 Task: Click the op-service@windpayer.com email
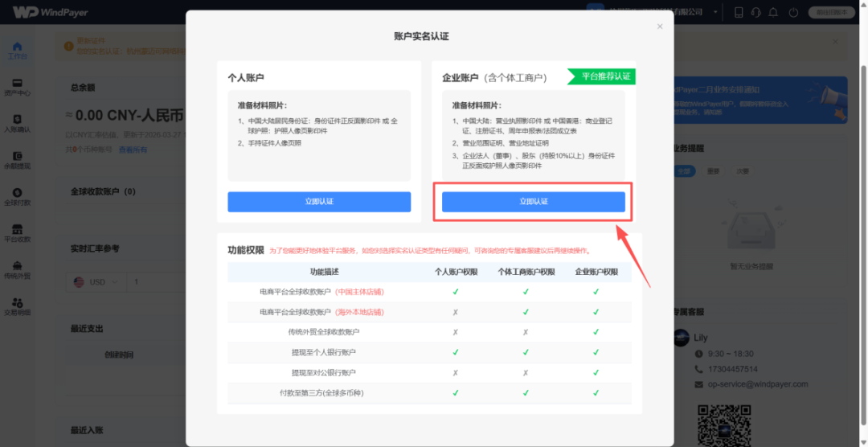[x=758, y=383]
